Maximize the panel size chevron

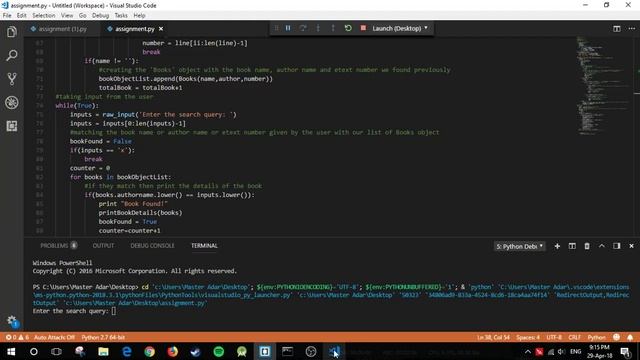click(602, 246)
